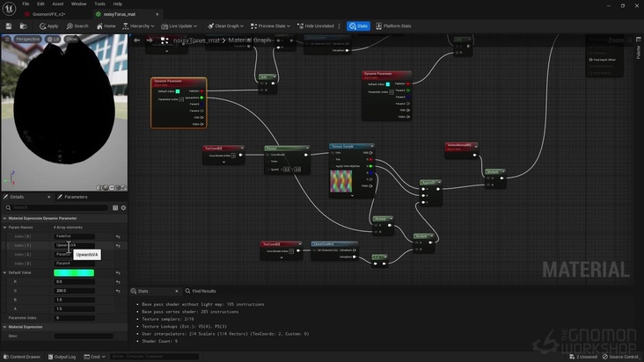Click the Texture Sample node thumbnail
The width and height of the screenshot is (644, 362).
[340, 181]
